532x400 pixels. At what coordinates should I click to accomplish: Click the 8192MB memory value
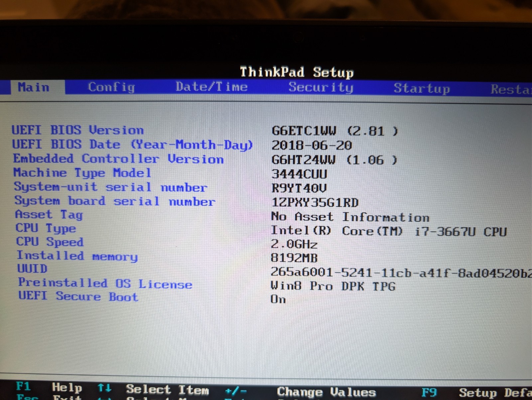(x=294, y=258)
